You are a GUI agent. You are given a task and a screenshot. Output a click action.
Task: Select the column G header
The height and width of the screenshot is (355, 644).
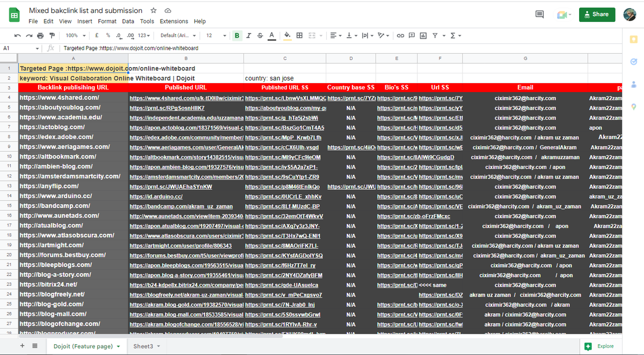(525, 58)
